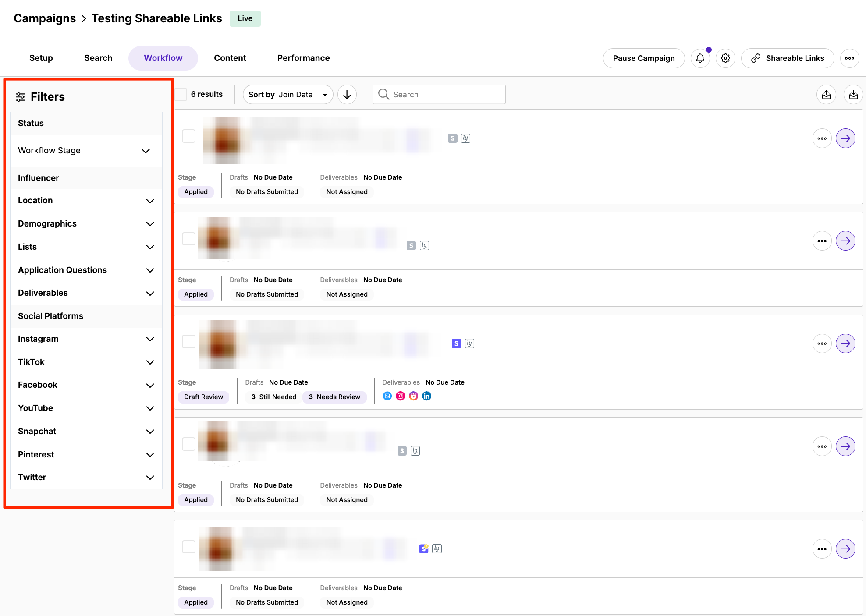
Task: Toggle sort direction arrow button
Action: [x=347, y=95]
